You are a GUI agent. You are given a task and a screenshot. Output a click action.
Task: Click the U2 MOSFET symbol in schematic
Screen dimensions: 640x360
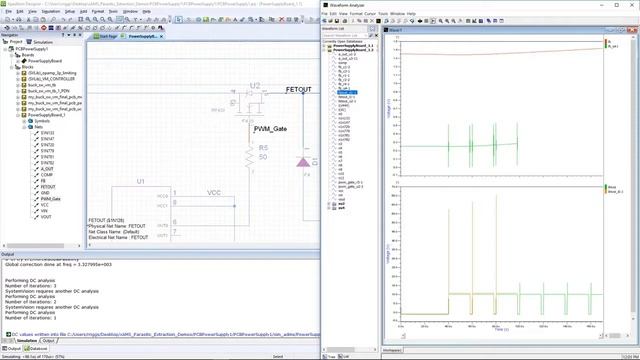250,105
